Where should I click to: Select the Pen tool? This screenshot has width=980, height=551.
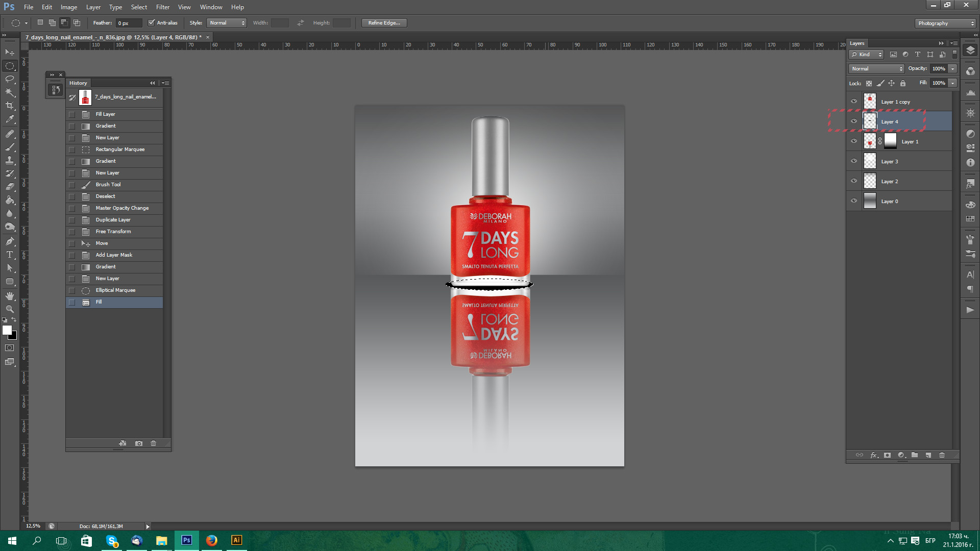pos(10,241)
